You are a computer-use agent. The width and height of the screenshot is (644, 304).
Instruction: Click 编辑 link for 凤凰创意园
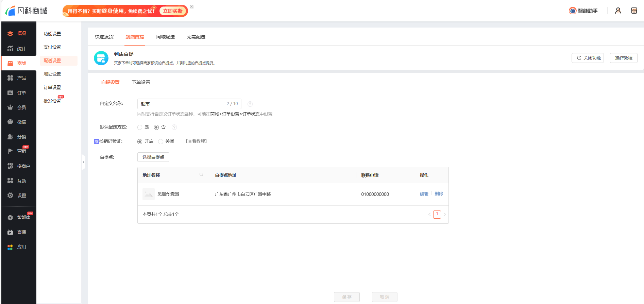[424, 194]
